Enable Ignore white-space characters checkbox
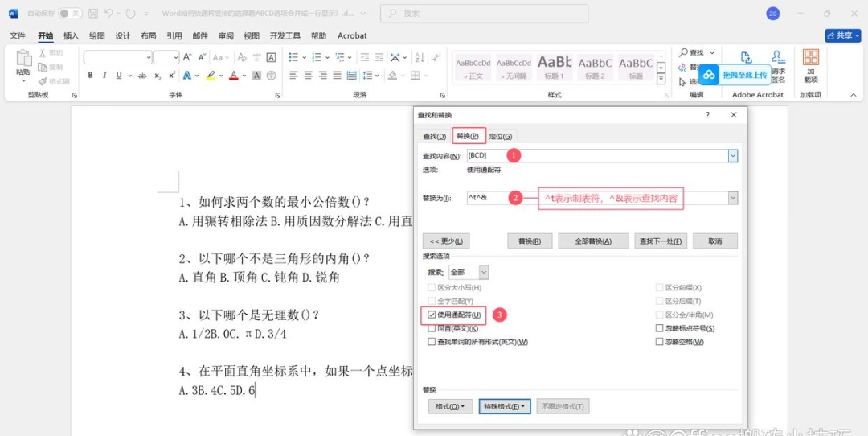868x436 pixels. 659,342
